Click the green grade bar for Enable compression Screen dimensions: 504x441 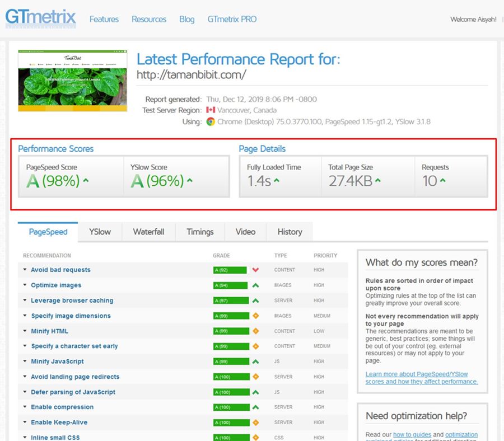234,407
